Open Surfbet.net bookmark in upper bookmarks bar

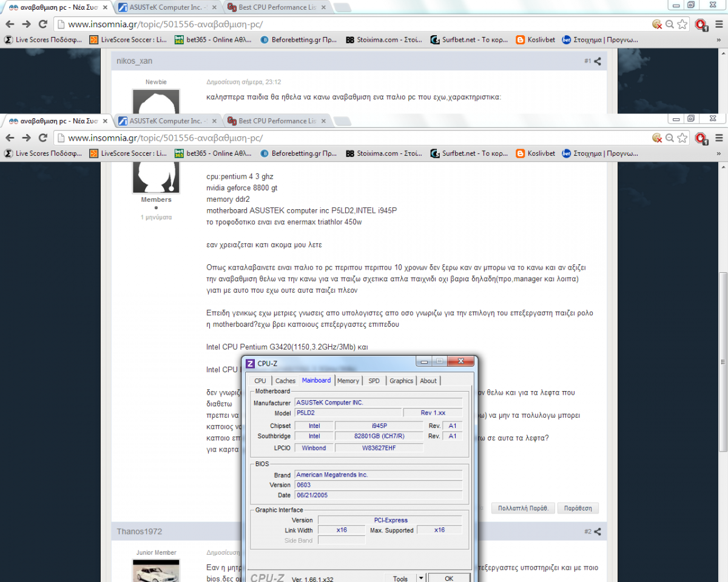468,39
